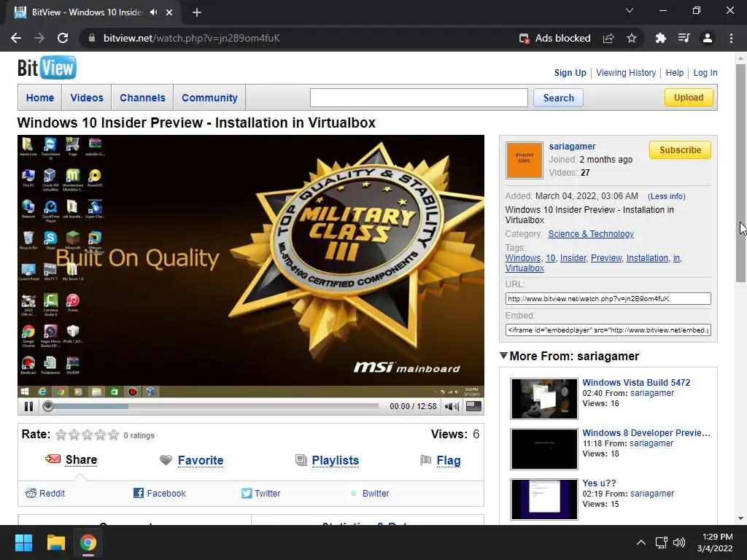Image resolution: width=747 pixels, height=560 pixels.
Task: Open the Windows Vista Build 5472 thumbnail
Action: click(x=543, y=399)
